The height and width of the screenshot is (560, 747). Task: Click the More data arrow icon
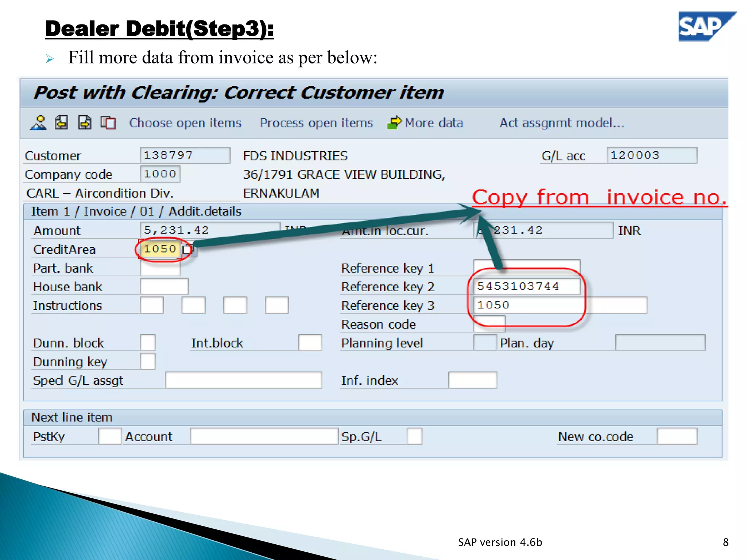[394, 123]
